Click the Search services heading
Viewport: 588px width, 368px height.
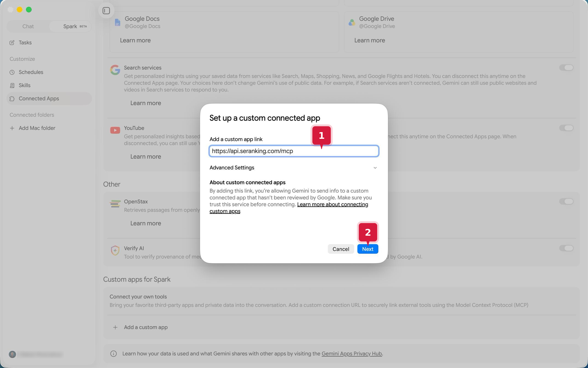pos(143,68)
